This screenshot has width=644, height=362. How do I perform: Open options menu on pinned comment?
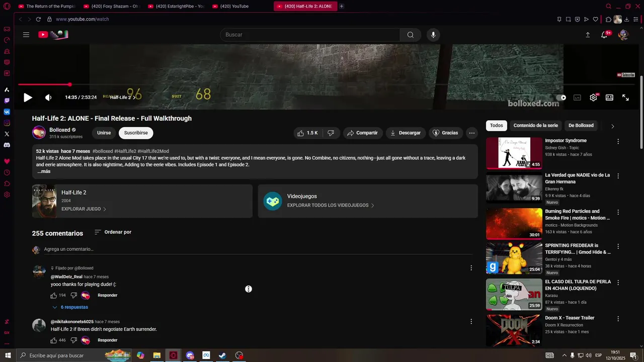click(x=471, y=268)
